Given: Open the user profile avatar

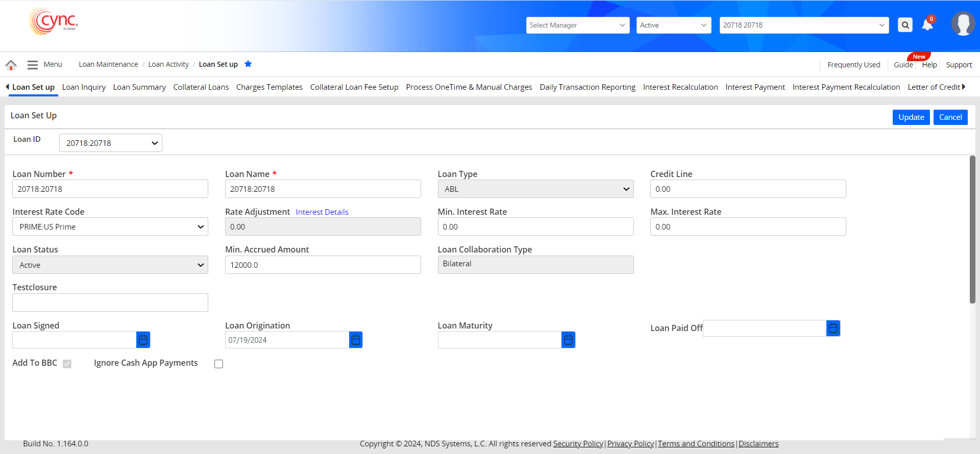Looking at the screenshot, I should point(963,24).
